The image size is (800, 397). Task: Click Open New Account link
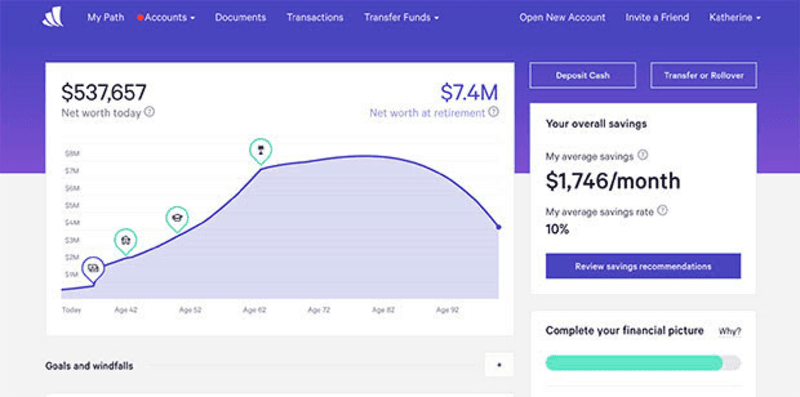(562, 17)
